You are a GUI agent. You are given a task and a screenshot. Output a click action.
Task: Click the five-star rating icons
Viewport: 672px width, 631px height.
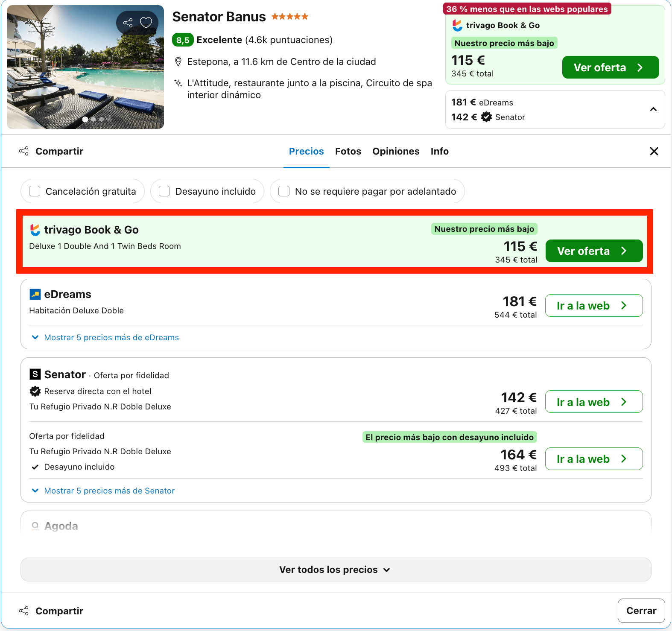tap(290, 17)
